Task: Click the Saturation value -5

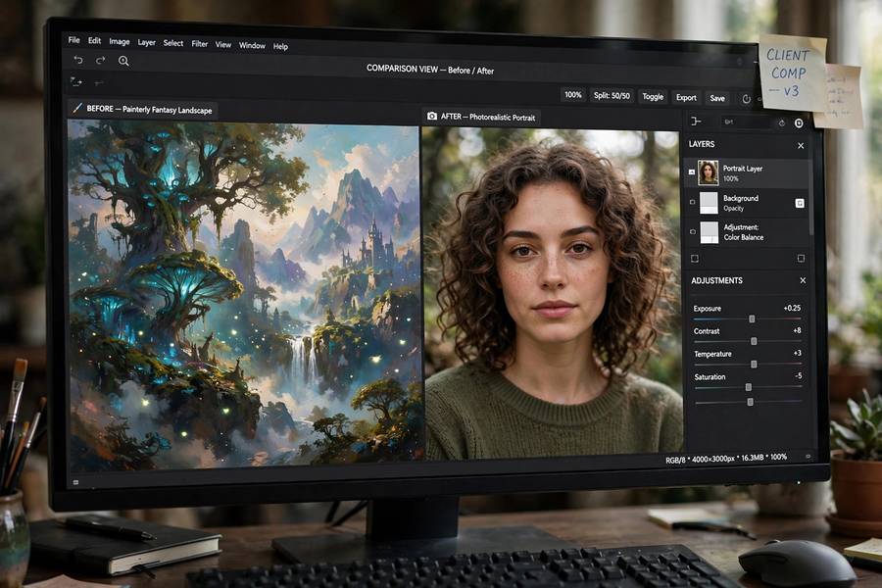Action: click(x=798, y=375)
